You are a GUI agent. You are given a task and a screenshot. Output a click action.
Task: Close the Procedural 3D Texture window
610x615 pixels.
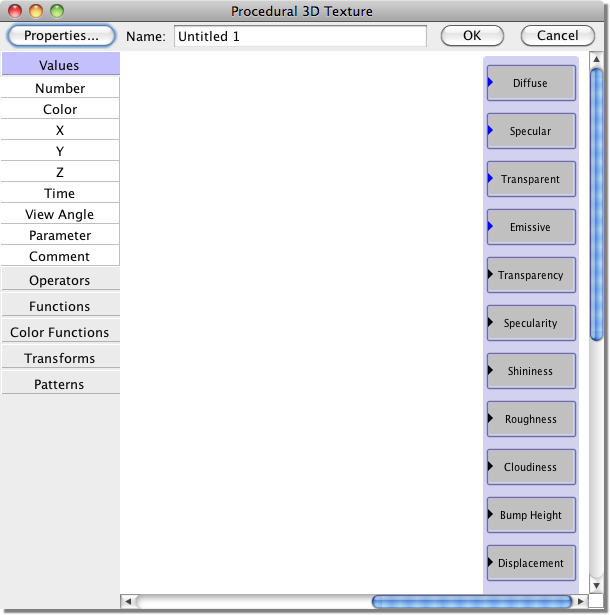click(15, 11)
